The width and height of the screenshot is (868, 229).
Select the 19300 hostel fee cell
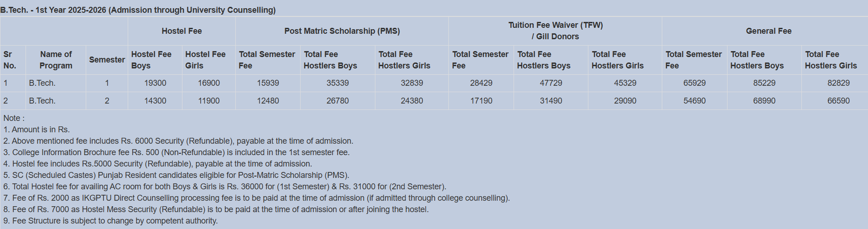click(155, 83)
